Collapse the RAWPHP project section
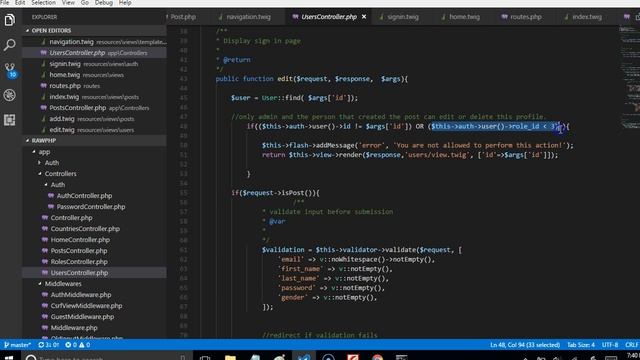 pos(94,140)
